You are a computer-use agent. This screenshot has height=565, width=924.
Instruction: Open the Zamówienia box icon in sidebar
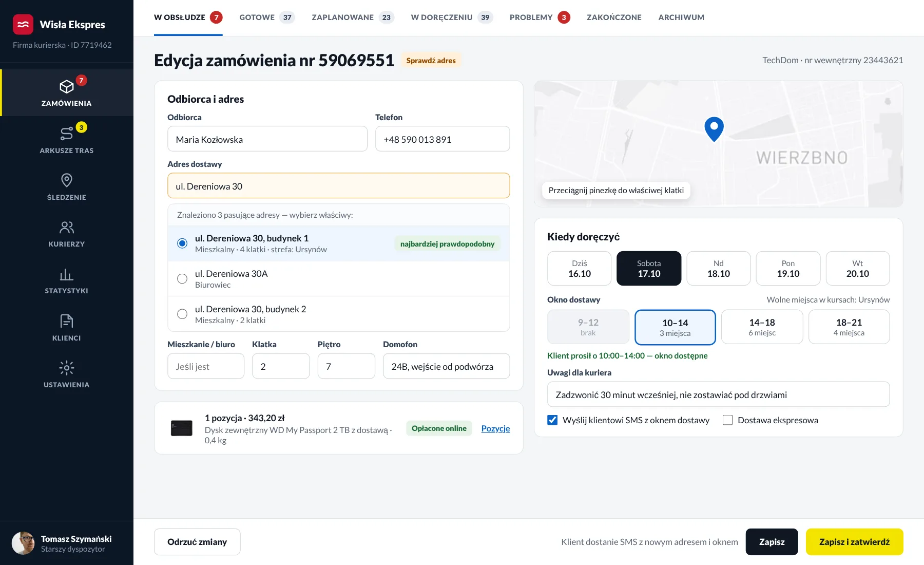pos(67,86)
